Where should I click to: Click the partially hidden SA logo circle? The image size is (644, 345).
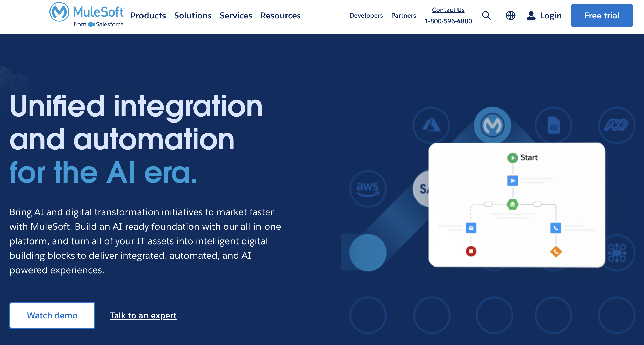(421, 189)
